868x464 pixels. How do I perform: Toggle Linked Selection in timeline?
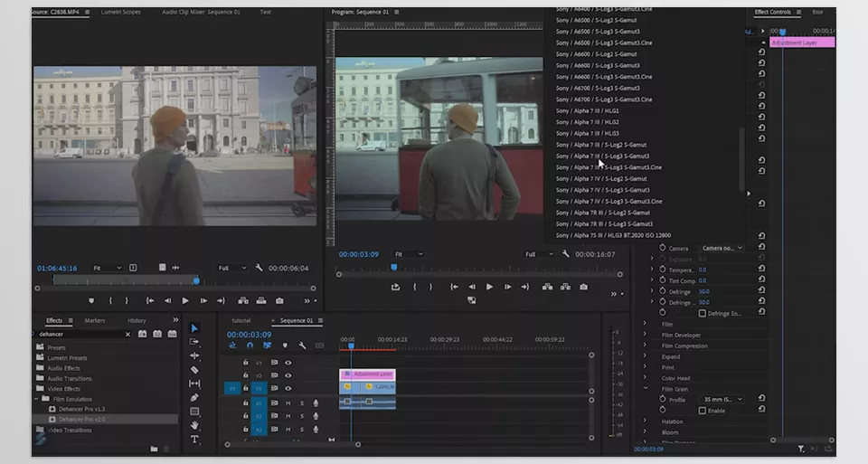(268, 346)
